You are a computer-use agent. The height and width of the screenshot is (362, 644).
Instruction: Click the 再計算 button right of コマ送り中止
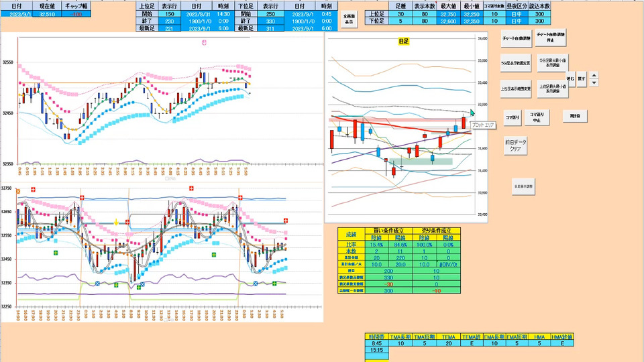(x=575, y=116)
